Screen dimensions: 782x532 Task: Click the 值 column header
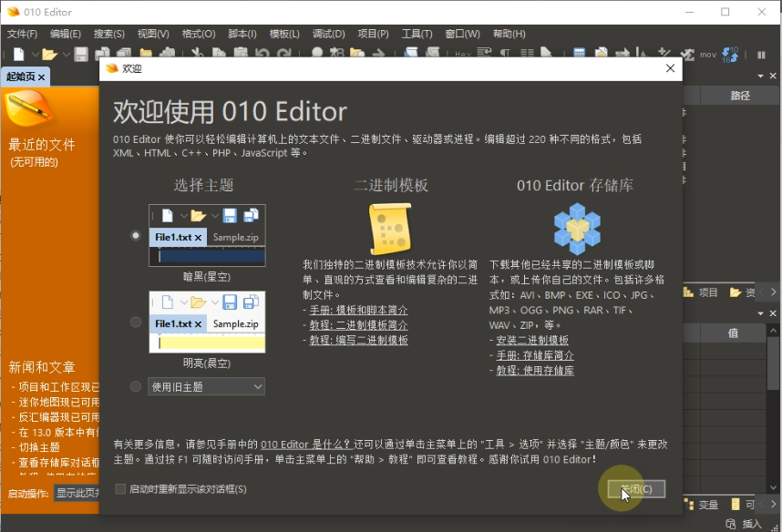pos(733,333)
